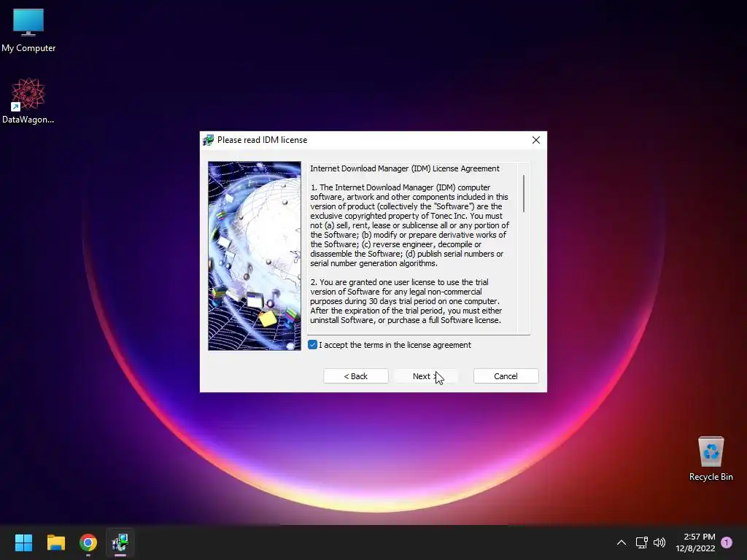The width and height of the screenshot is (747, 560).
Task: Cancel the IDM installation
Action: [506, 376]
